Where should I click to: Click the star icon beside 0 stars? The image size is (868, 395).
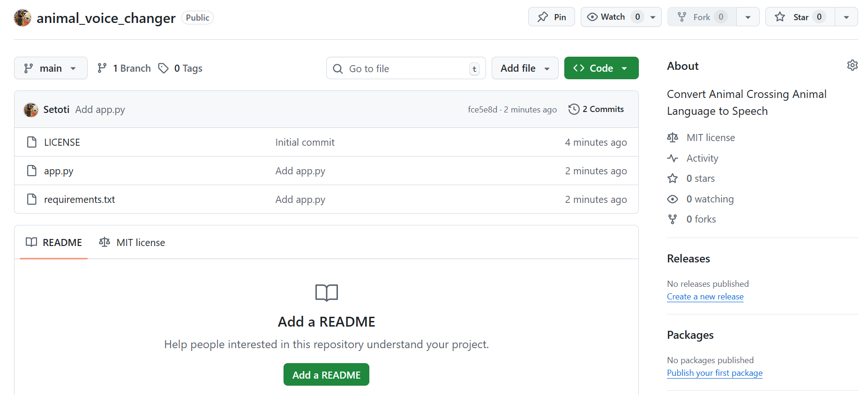(673, 179)
